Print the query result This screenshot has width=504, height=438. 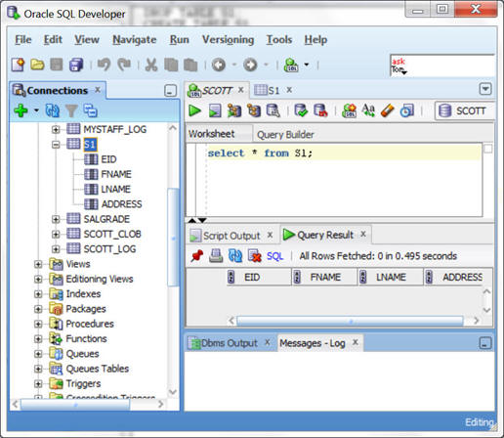[216, 256]
